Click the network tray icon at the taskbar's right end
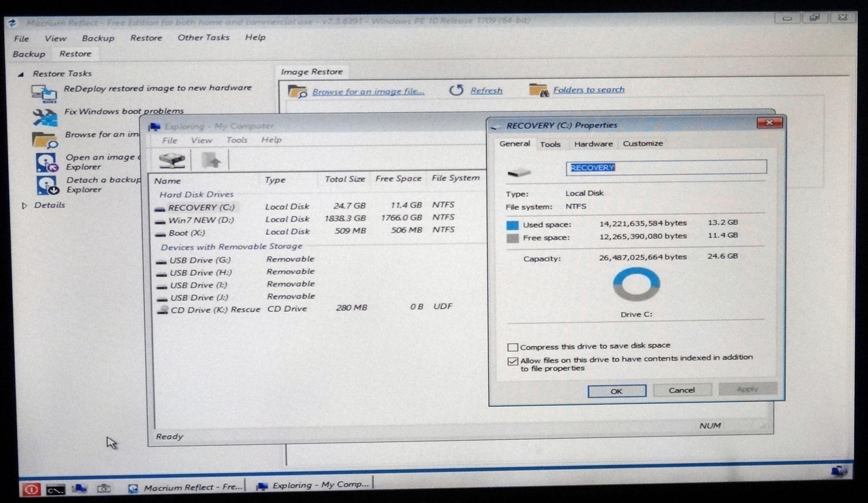868x503 pixels. point(840,470)
